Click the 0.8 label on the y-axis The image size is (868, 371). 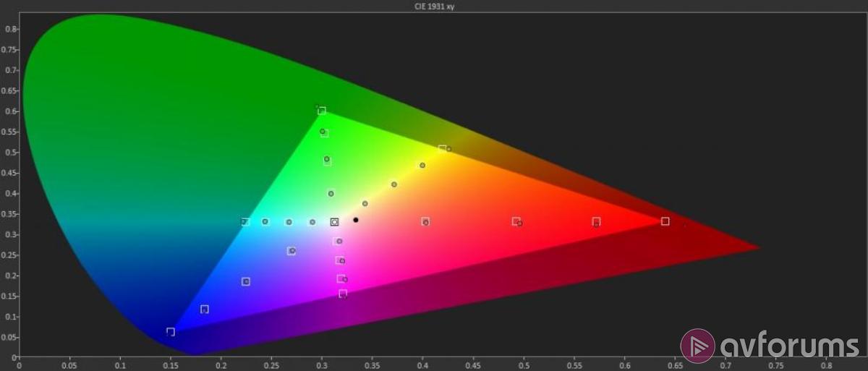coord(11,29)
